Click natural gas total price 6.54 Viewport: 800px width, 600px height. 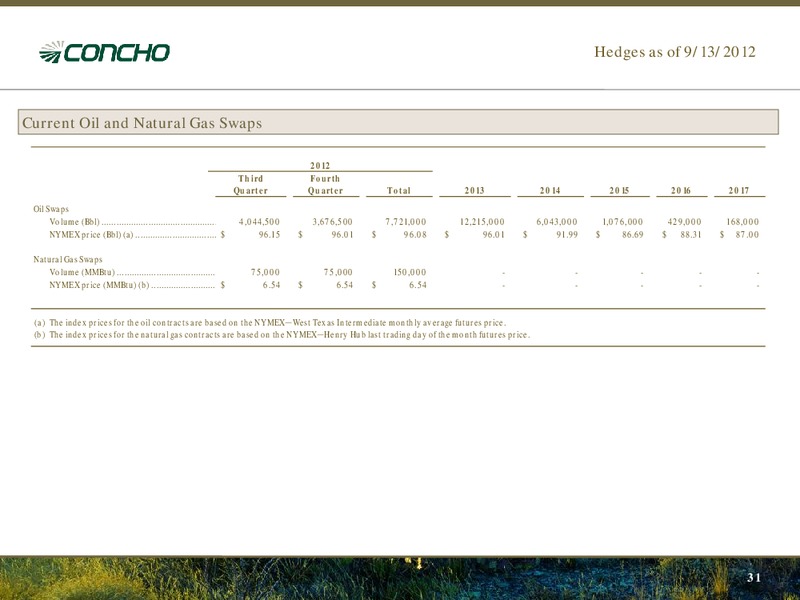(x=418, y=285)
